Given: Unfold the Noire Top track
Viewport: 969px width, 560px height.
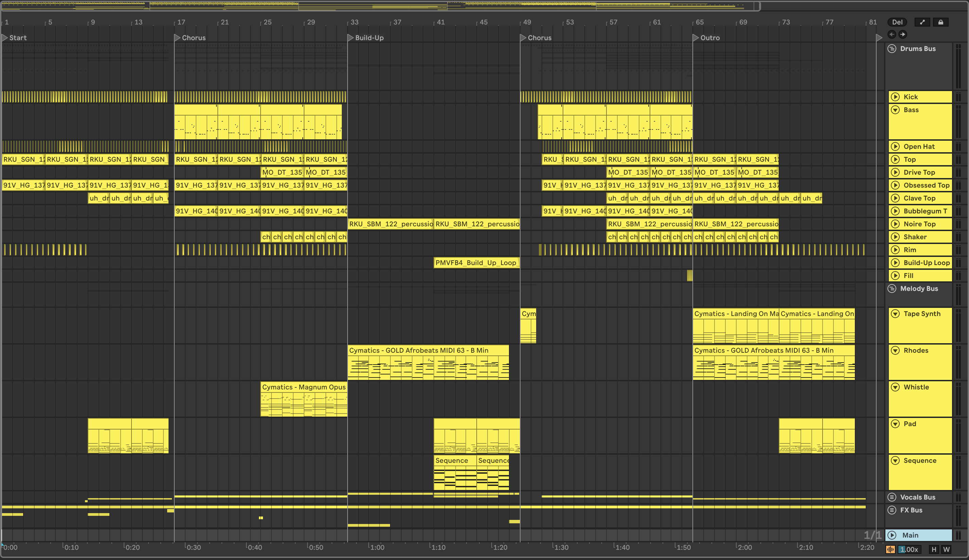Looking at the screenshot, I should (895, 224).
